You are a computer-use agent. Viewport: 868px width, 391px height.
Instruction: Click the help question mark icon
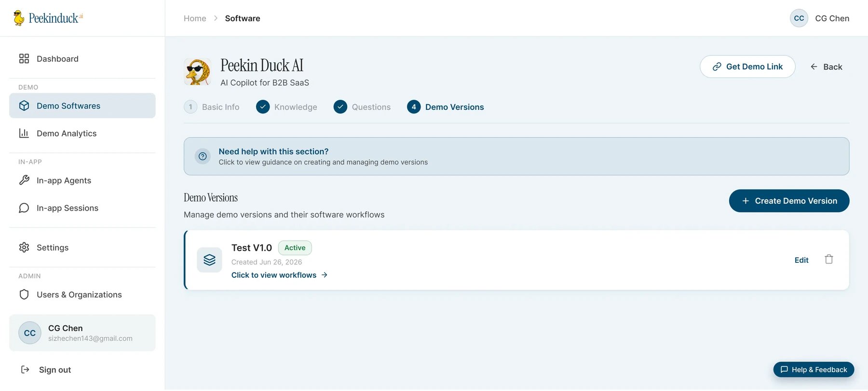[203, 156]
